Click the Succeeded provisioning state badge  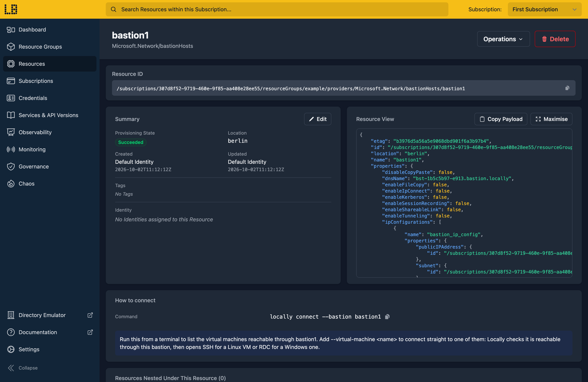[x=131, y=142]
